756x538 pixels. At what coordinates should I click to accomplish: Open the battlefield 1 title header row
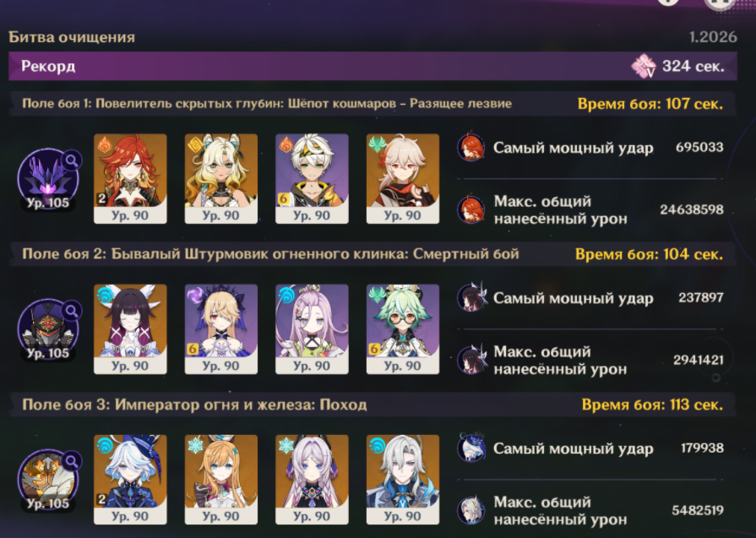tap(373, 104)
